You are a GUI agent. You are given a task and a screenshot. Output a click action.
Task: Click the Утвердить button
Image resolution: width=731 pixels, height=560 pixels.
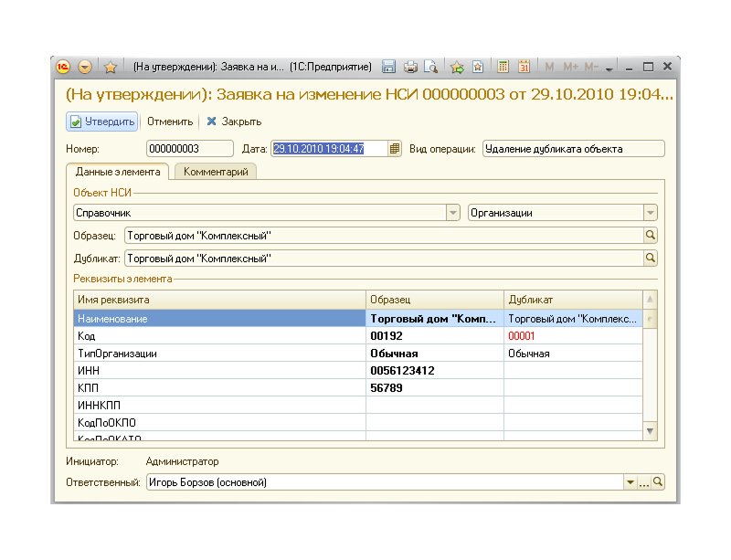102,122
